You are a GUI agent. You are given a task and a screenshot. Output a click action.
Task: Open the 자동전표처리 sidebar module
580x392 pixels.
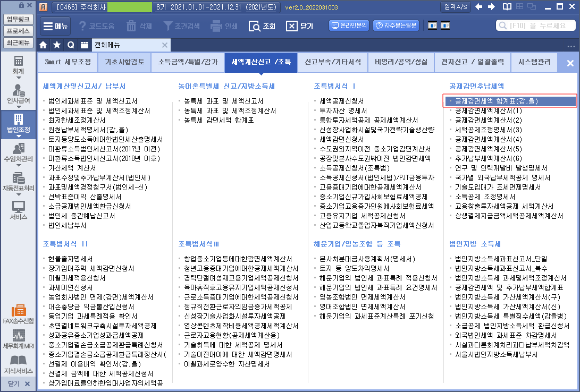[x=18, y=181]
